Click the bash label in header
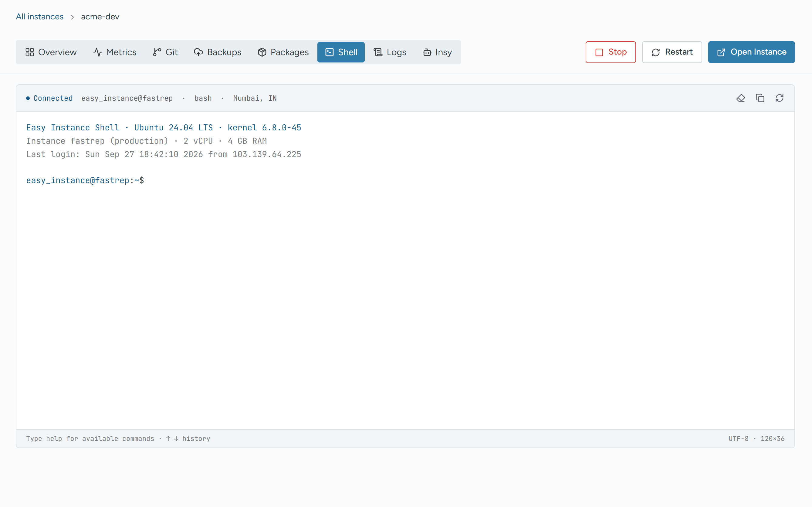 pos(203,98)
